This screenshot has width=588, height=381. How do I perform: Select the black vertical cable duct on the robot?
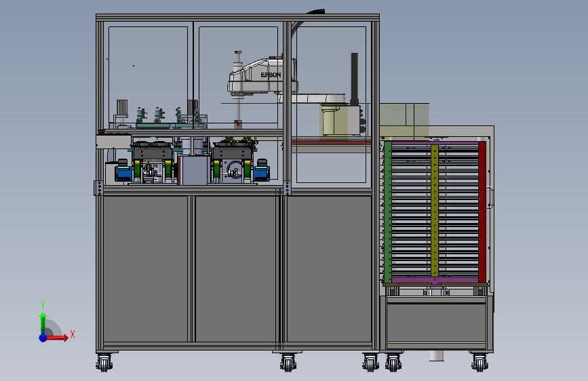click(x=355, y=79)
